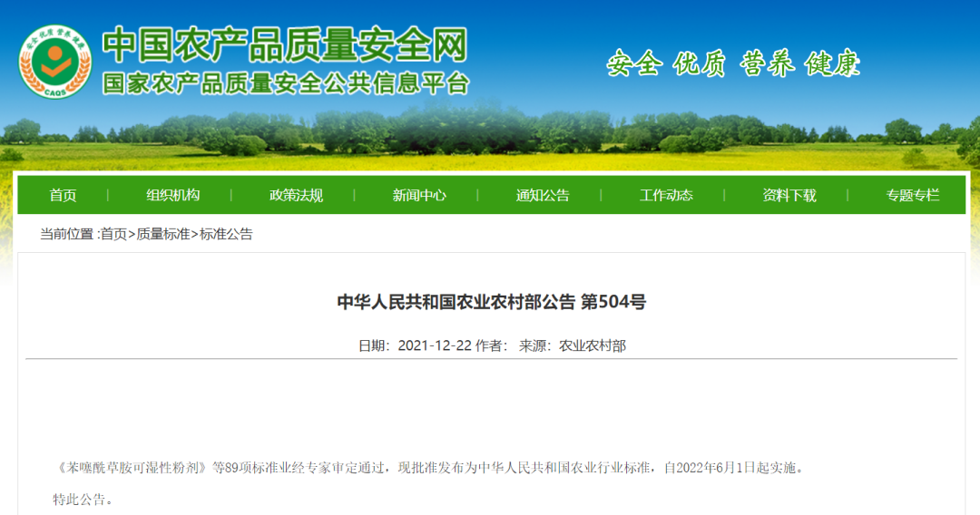This screenshot has height=515, width=980.
Task: Click the 特此公告 closing line
Action: [x=83, y=500]
